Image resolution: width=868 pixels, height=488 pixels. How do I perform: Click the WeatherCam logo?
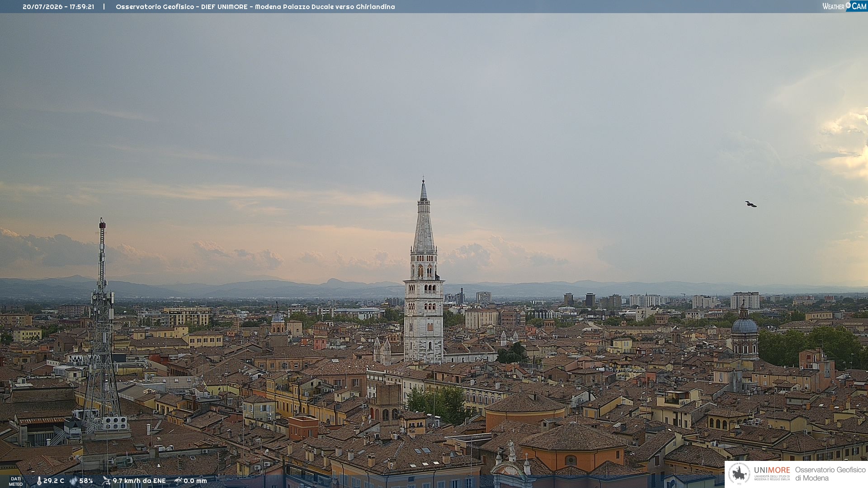pos(844,6)
